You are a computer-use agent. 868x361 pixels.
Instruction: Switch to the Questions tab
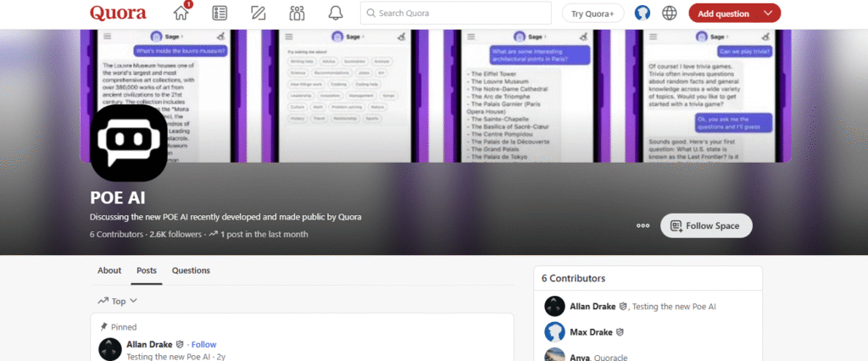191,270
